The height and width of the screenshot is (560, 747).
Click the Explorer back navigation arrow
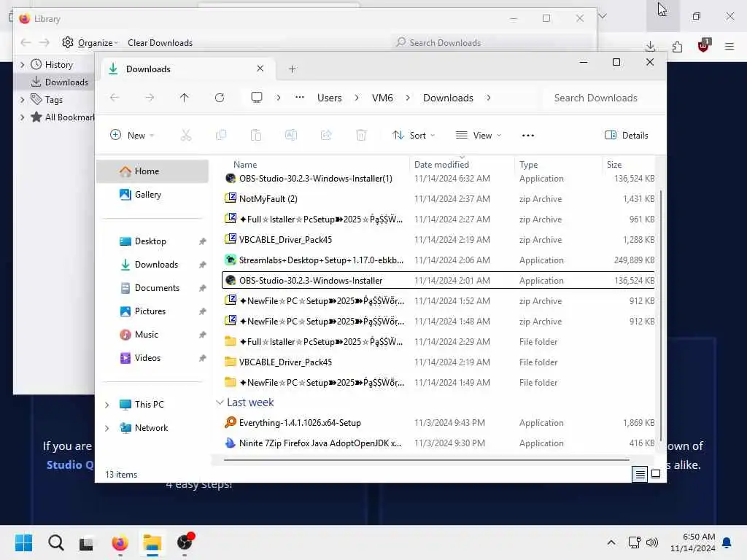[x=115, y=98]
